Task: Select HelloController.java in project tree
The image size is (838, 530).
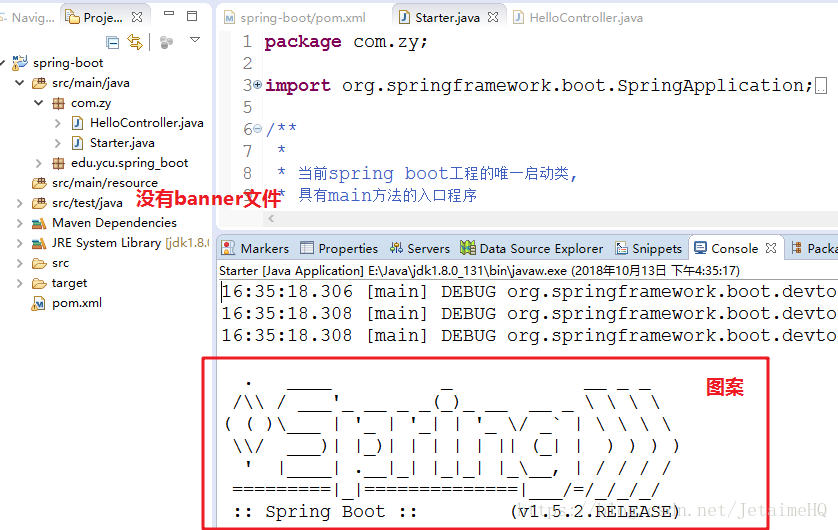Action: pyautogui.click(x=146, y=123)
